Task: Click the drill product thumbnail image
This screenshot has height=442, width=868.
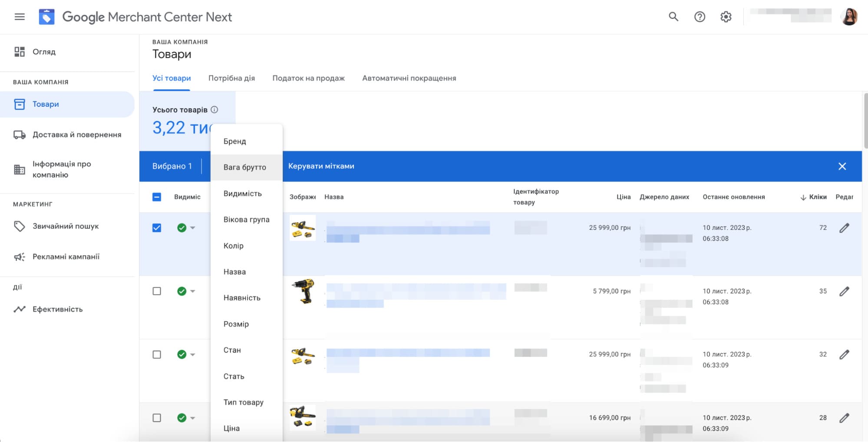Action: 303,291
